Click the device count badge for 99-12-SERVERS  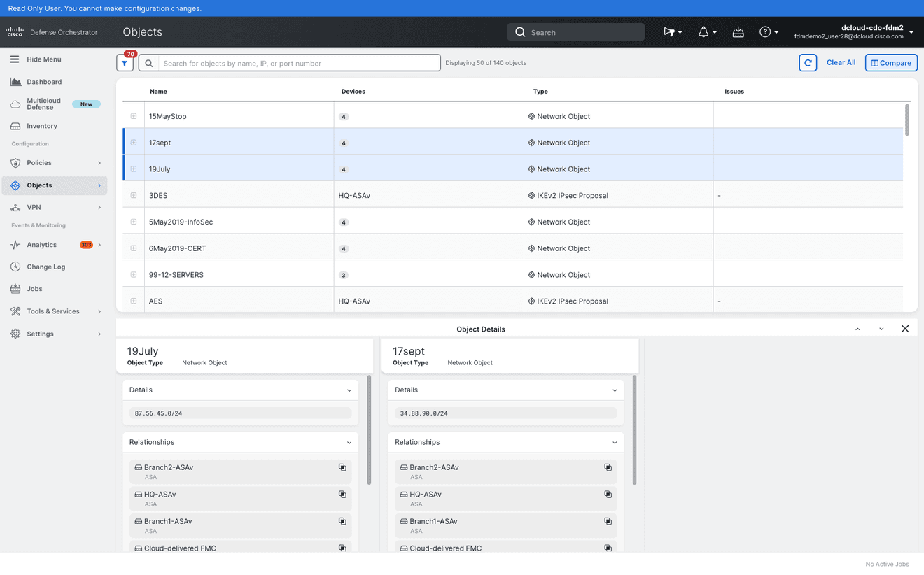point(344,276)
